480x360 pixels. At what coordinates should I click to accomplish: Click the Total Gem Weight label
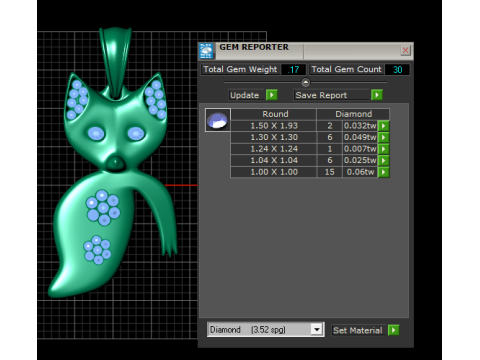point(240,69)
